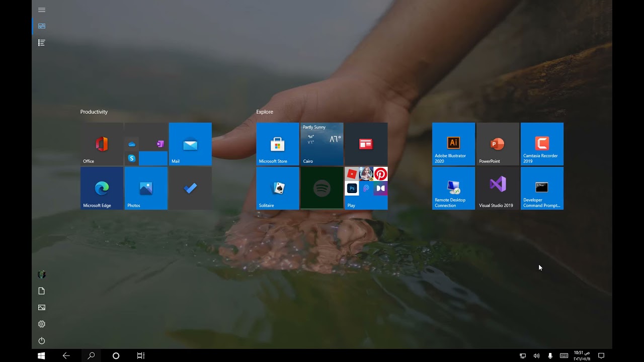Open the Pictures folder shortcut

[x=42, y=308]
